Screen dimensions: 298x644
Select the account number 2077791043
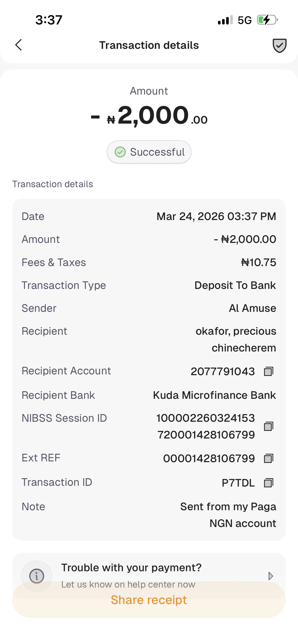click(x=223, y=371)
